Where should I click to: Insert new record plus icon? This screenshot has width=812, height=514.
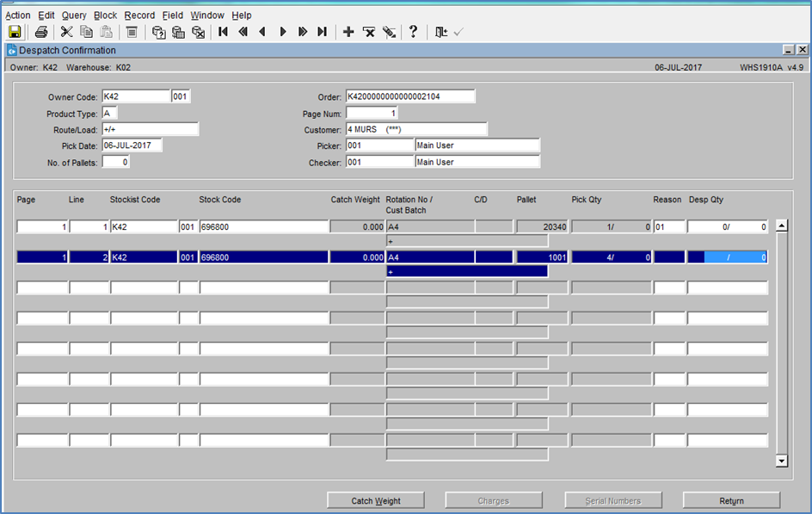(x=348, y=32)
